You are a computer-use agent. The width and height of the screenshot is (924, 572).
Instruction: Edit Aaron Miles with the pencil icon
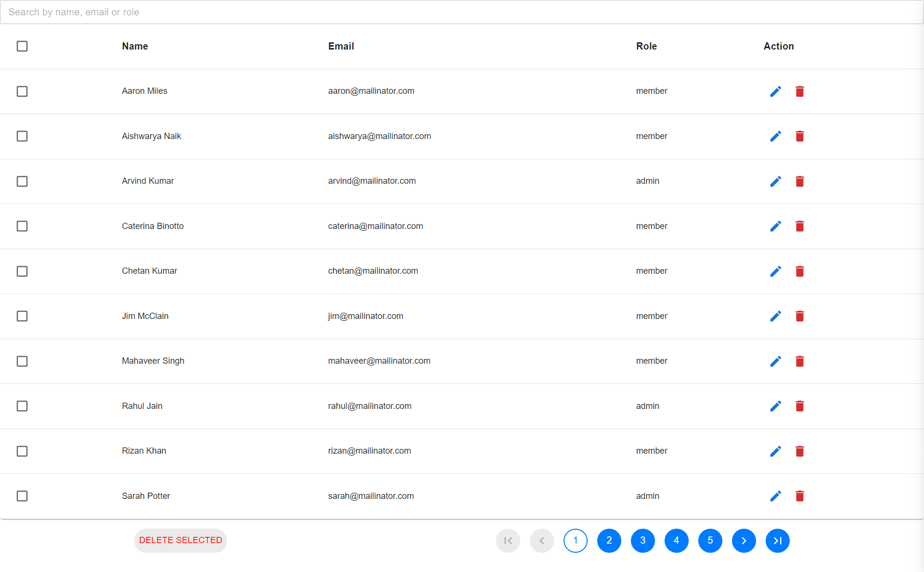click(775, 91)
